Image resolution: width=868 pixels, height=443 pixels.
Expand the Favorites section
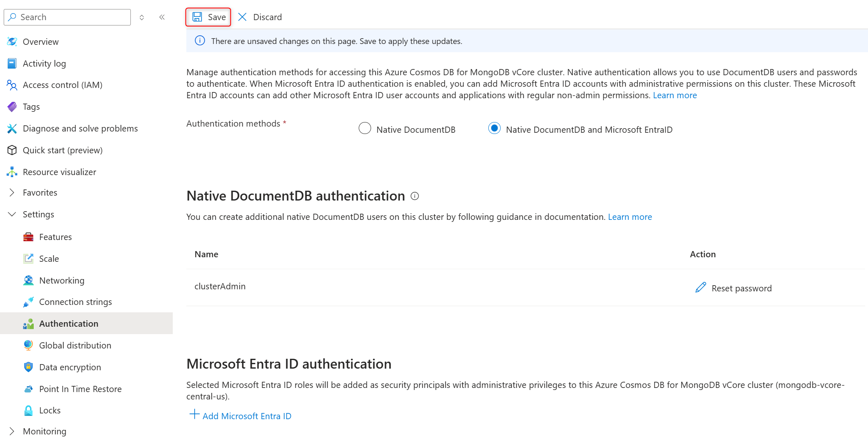(12, 192)
